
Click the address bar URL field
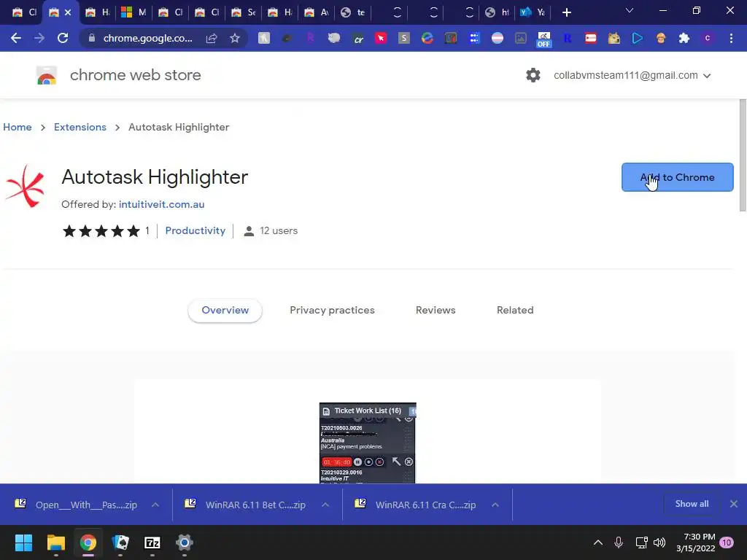147,38
